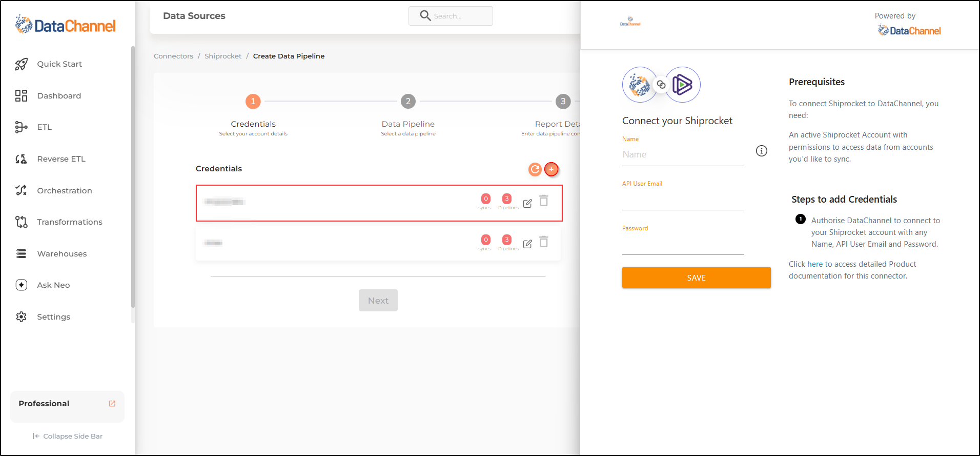Click the Next button

[x=378, y=301]
